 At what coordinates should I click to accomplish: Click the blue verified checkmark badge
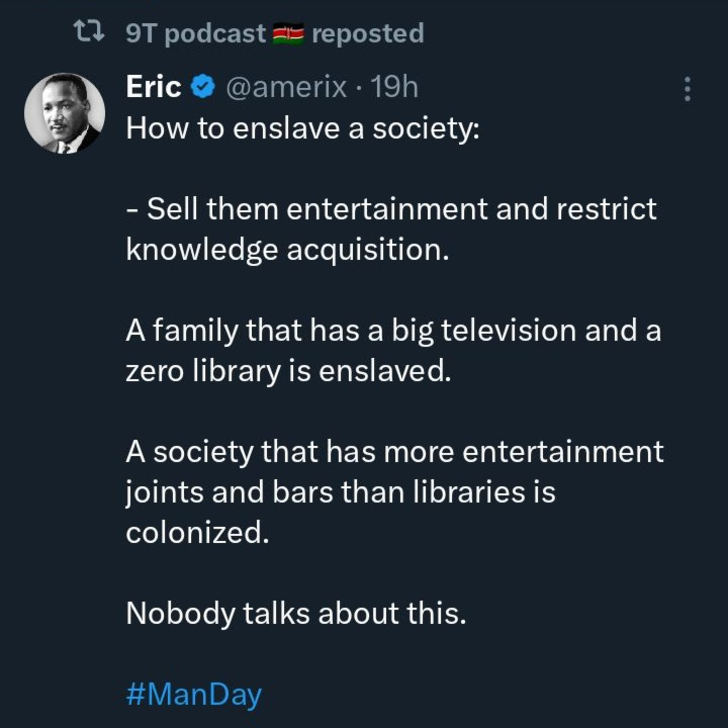click(203, 87)
